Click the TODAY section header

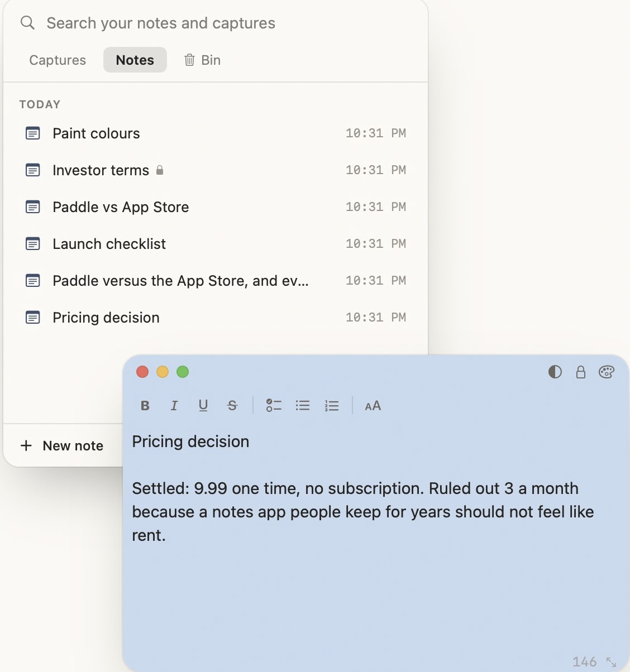pos(40,104)
